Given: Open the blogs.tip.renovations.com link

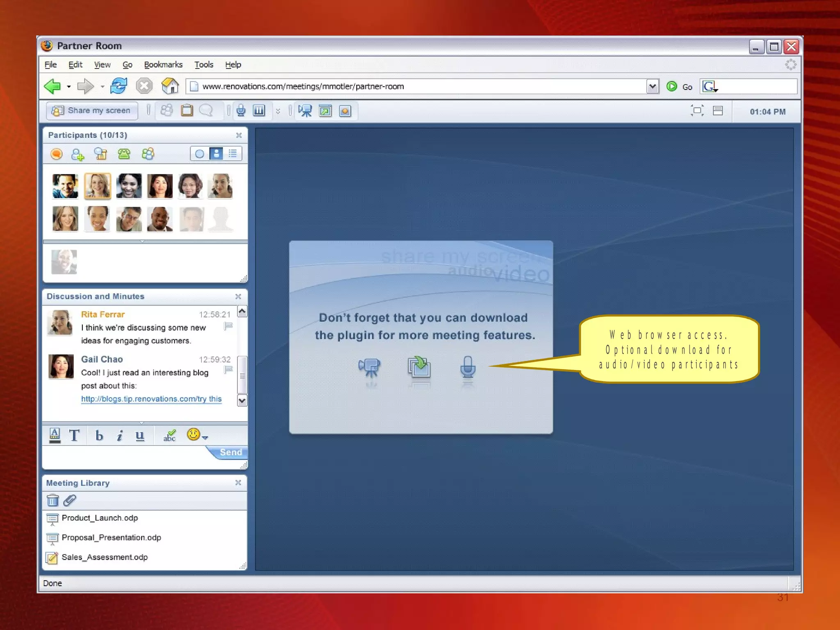Looking at the screenshot, I should coord(151,399).
